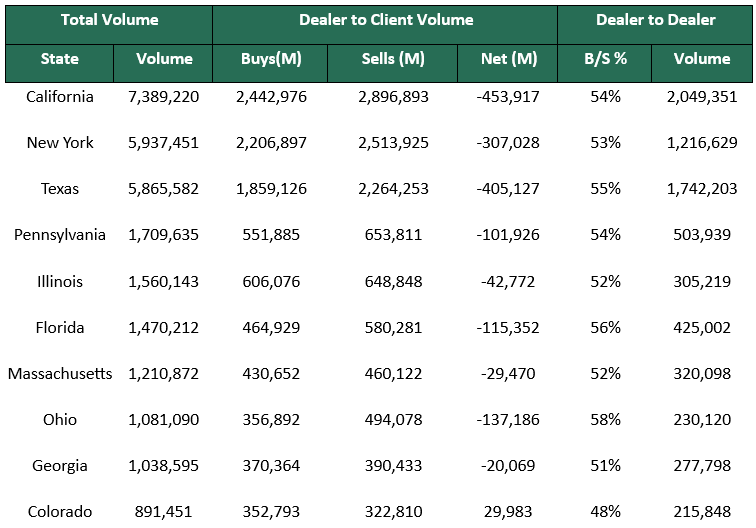Click the Buys(M) column header
Viewport: 756px width, 528px height.
(271, 59)
